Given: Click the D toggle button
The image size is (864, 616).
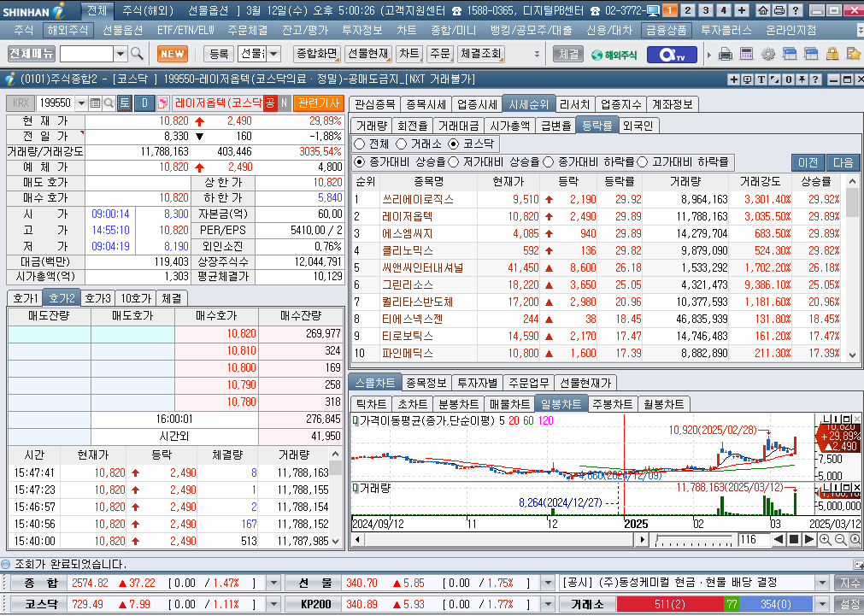Looking at the screenshot, I should pyautogui.click(x=145, y=103).
